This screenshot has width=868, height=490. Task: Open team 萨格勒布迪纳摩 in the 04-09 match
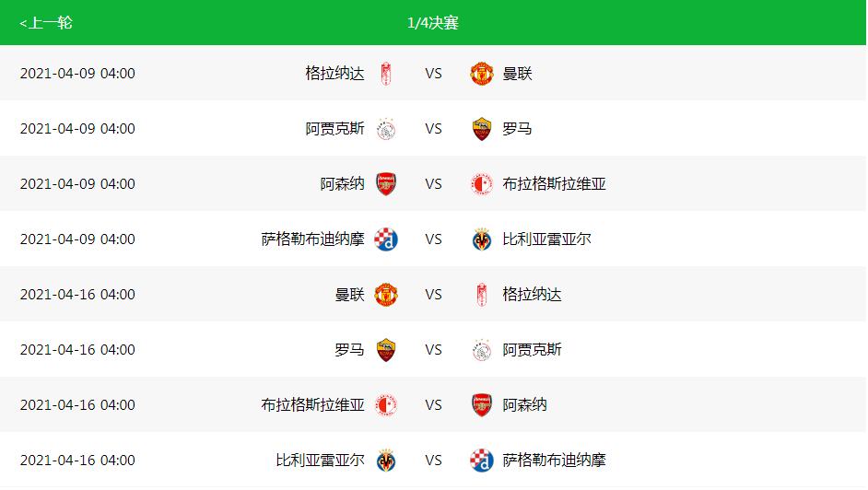click(312, 239)
